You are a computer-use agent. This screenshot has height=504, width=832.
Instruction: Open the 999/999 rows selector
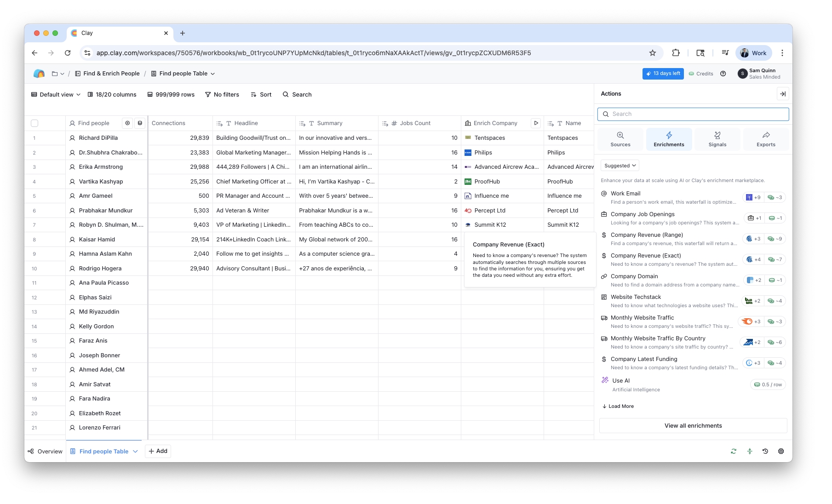click(x=171, y=95)
